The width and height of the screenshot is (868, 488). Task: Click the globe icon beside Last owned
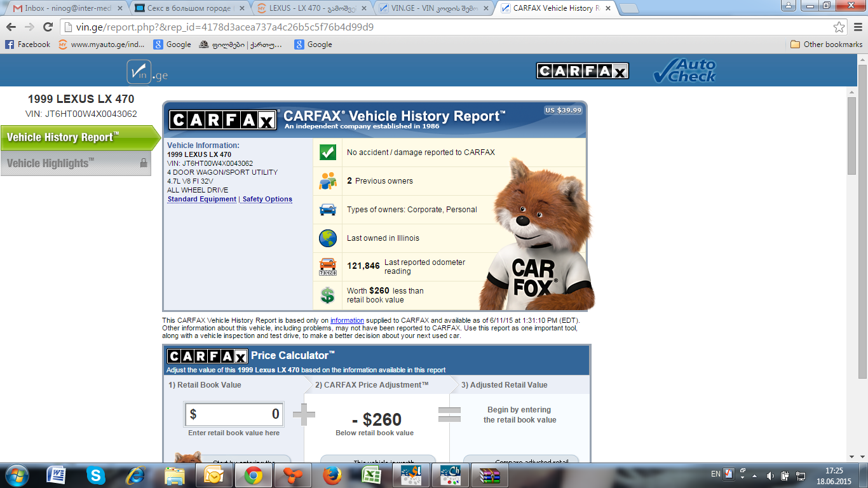[327, 238]
